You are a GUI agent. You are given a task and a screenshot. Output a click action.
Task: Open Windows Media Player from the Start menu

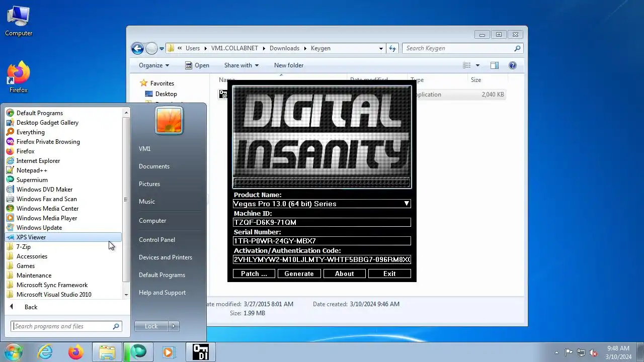click(x=63, y=218)
